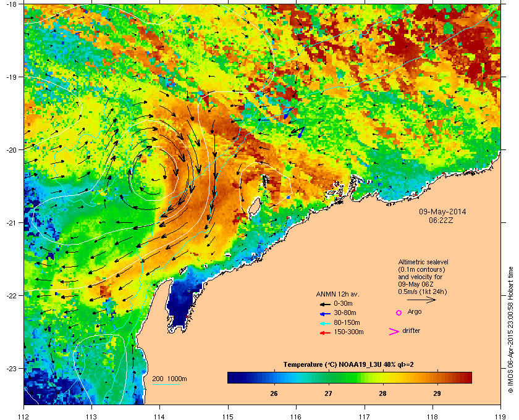This screenshot has height=420, width=519.
Task: Click the color bar at 28 degrees
Action: (382, 377)
